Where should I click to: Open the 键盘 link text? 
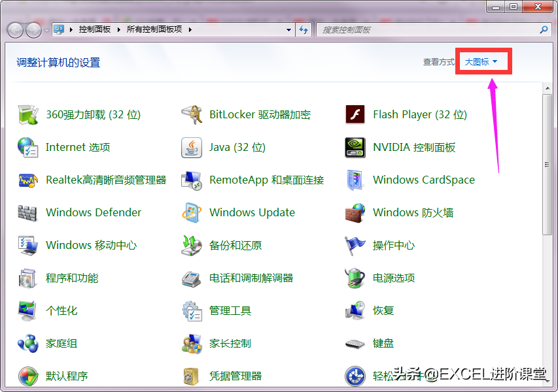point(383,343)
